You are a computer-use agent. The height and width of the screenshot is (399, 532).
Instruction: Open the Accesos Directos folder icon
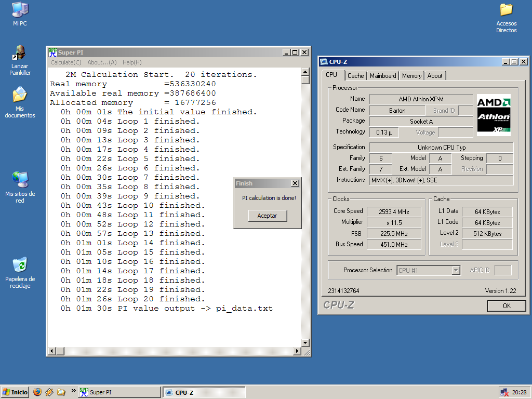click(506, 10)
